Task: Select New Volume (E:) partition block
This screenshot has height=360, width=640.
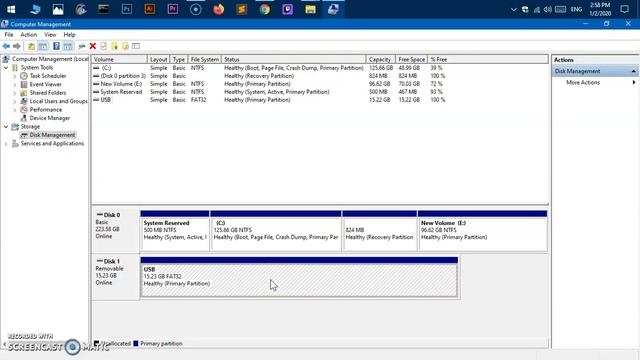Action: tap(482, 231)
